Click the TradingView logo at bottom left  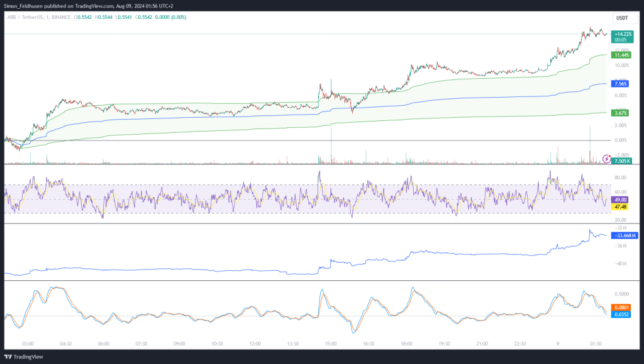point(23,356)
